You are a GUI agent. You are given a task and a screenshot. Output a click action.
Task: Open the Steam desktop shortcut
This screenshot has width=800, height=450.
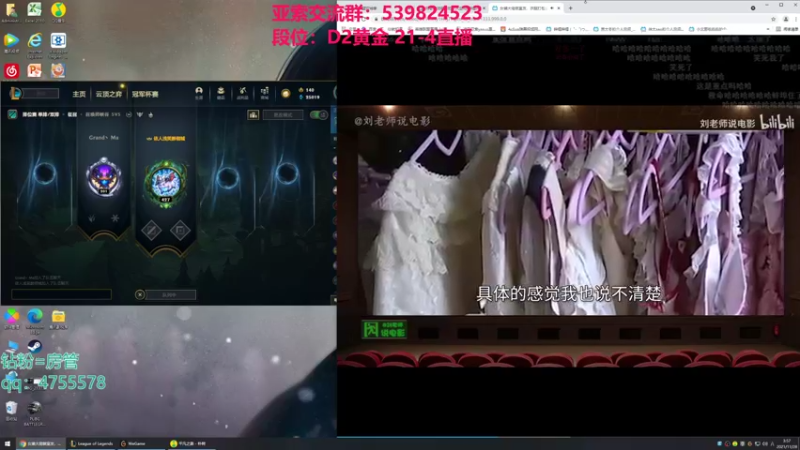click(35, 347)
